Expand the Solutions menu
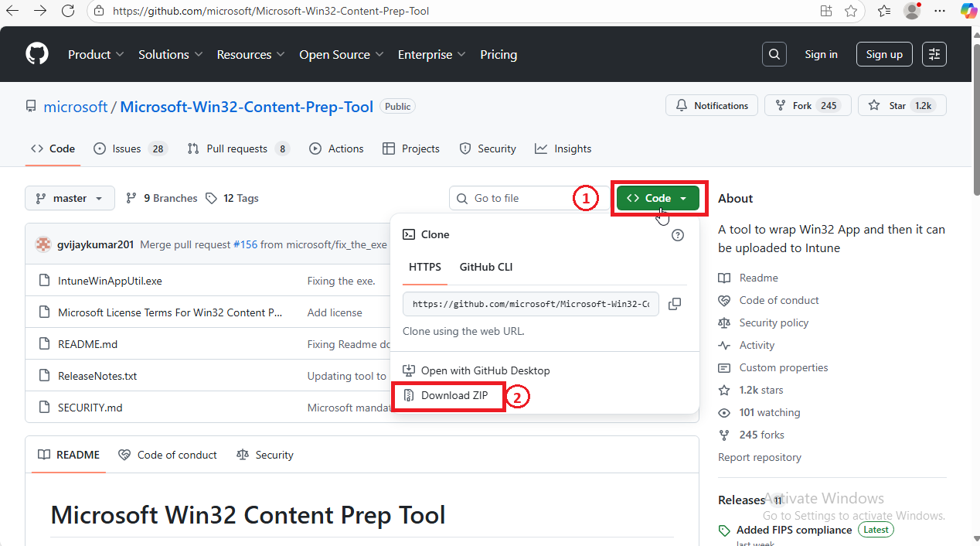 click(x=171, y=54)
